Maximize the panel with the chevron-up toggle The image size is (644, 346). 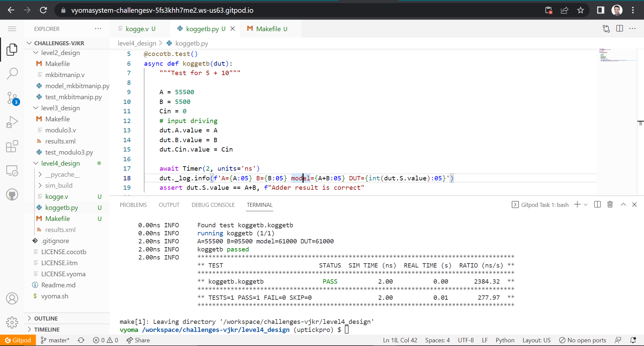(623, 204)
